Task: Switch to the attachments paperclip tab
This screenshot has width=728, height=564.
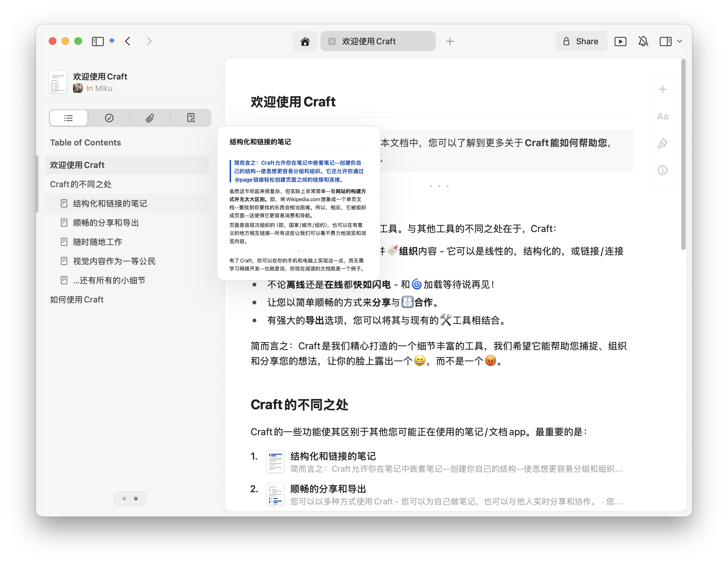Action: [x=150, y=118]
